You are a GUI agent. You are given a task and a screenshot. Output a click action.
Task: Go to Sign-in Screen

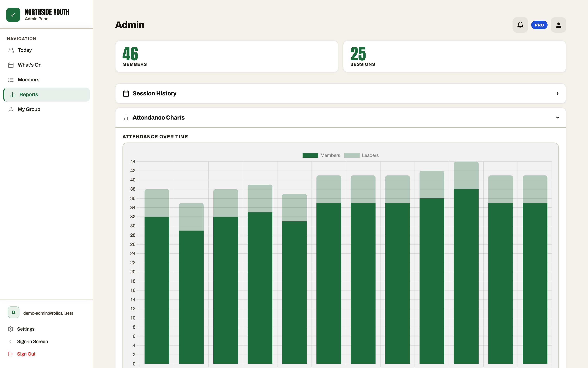(x=46, y=342)
